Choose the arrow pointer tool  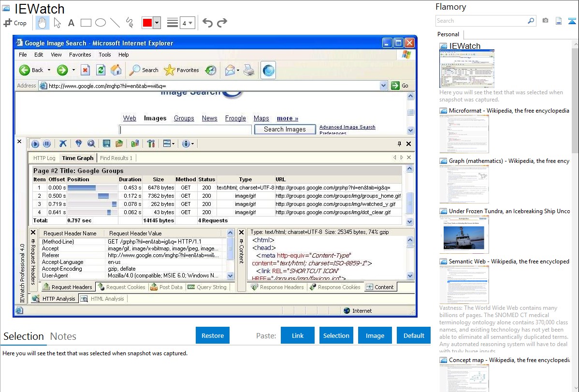57,23
